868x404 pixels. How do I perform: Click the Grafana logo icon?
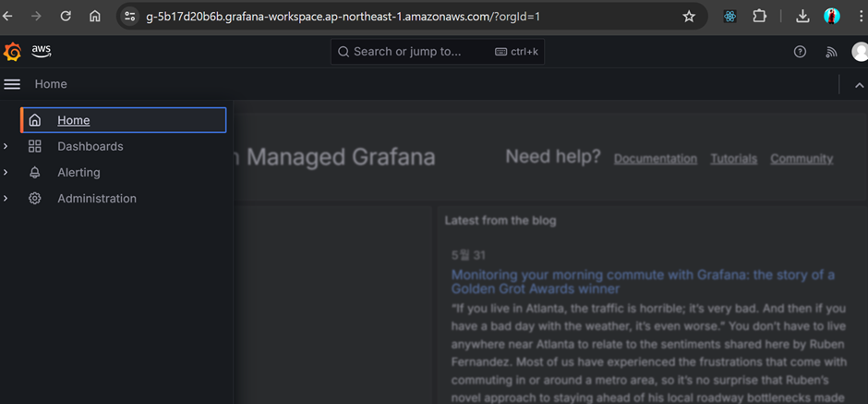(12, 52)
